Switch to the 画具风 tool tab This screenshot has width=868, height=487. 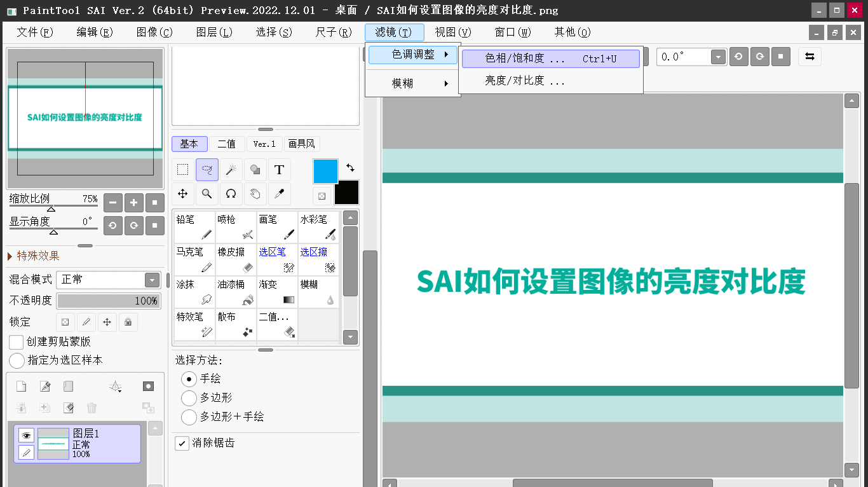302,144
